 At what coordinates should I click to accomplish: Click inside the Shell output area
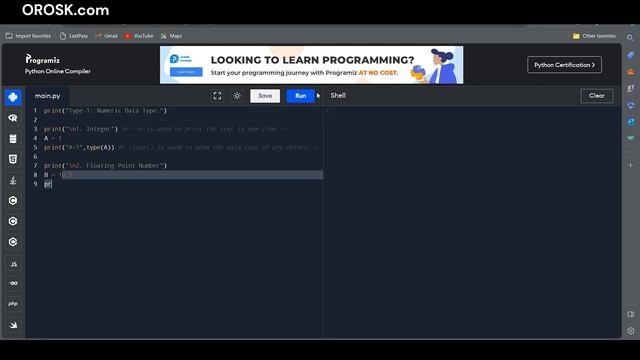[473, 222]
